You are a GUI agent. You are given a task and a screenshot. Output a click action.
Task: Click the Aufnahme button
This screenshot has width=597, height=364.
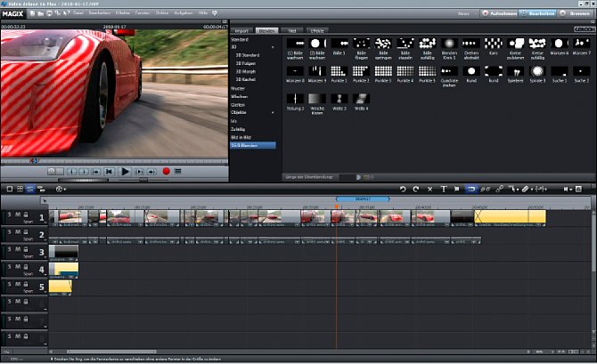tap(499, 13)
